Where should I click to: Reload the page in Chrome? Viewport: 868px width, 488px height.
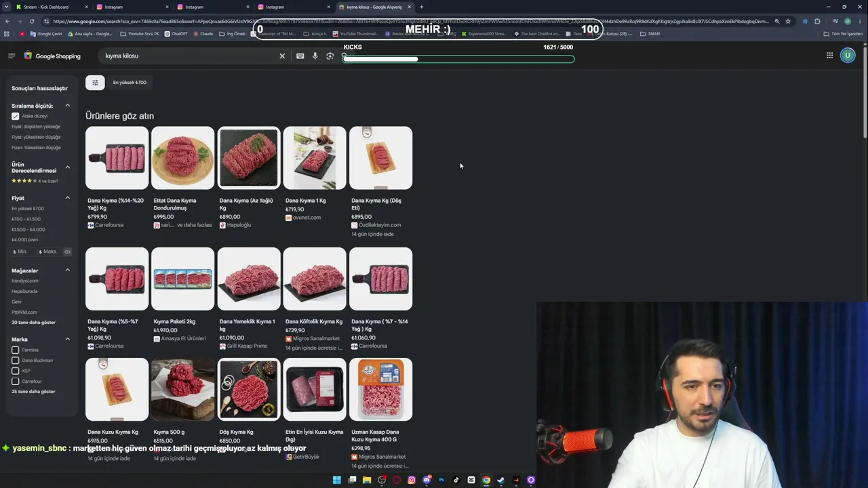pos(31,21)
